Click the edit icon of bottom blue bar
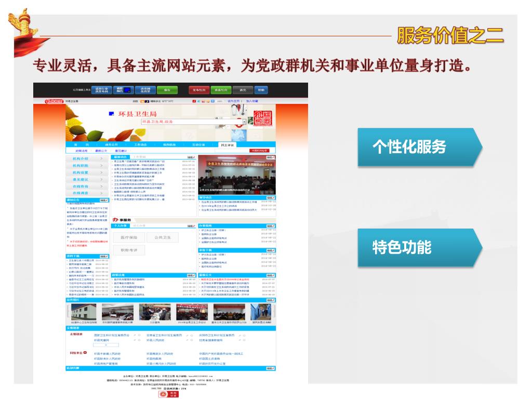 270,368
